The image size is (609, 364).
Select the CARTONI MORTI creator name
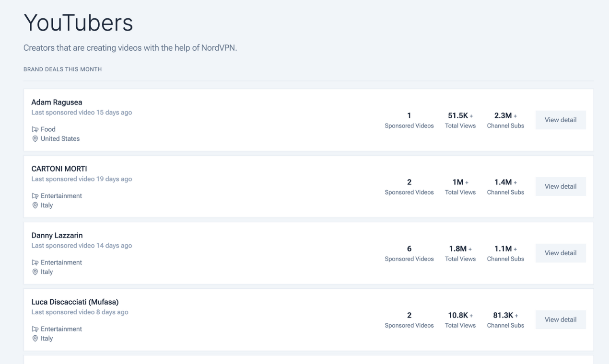click(x=59, y=169)
